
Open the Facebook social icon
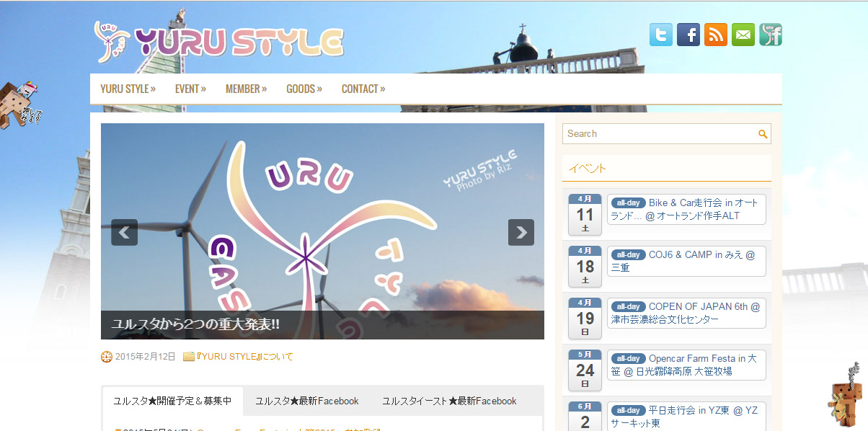point(688,35)
